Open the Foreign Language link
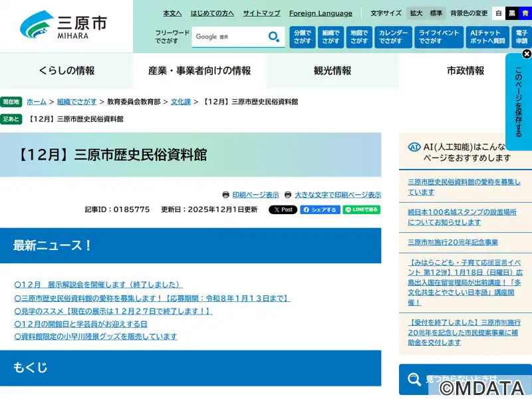 pyautogui.click(x=321, y=13)
